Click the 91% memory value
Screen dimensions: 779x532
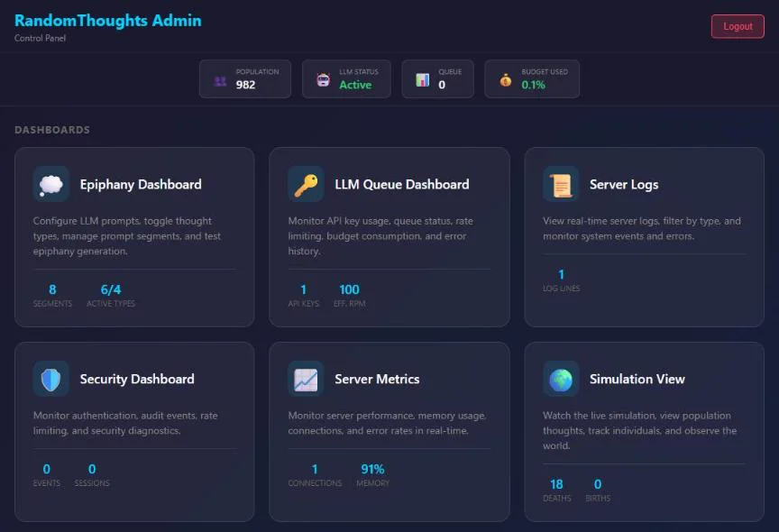[372, 470]
